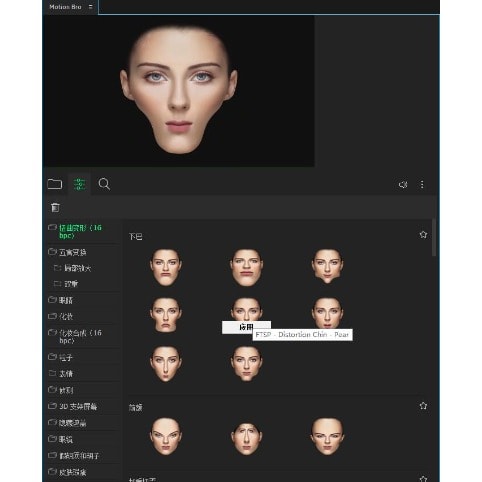Toggle the sound speaker icon
Screen dimensions: 482x482
403,184
